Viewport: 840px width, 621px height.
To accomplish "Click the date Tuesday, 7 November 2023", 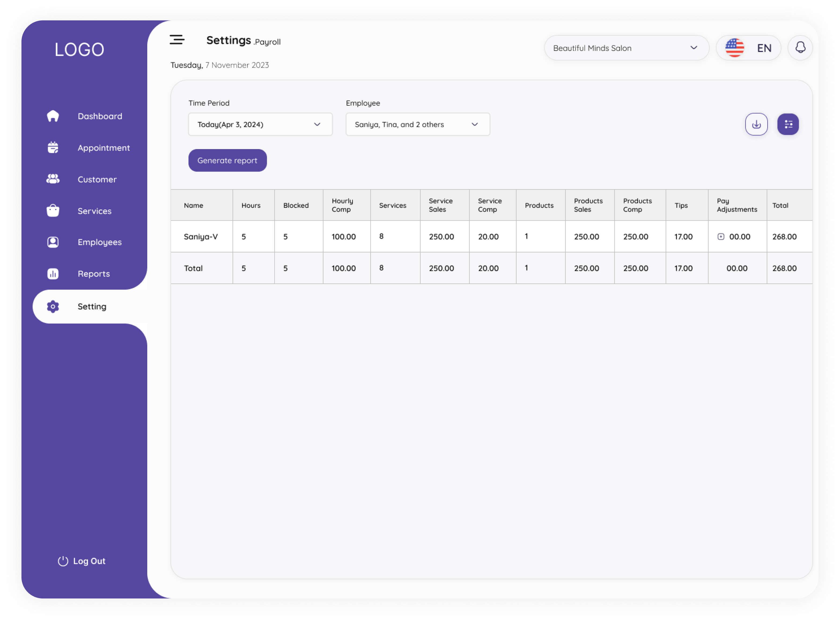I will click(x=220, y=65).
